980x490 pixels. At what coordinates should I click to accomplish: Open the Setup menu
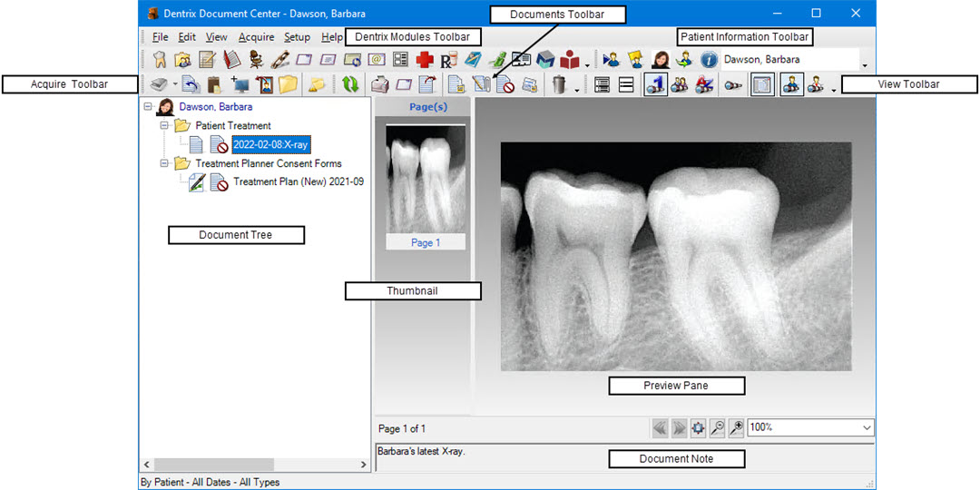click(x=297, y=37)
